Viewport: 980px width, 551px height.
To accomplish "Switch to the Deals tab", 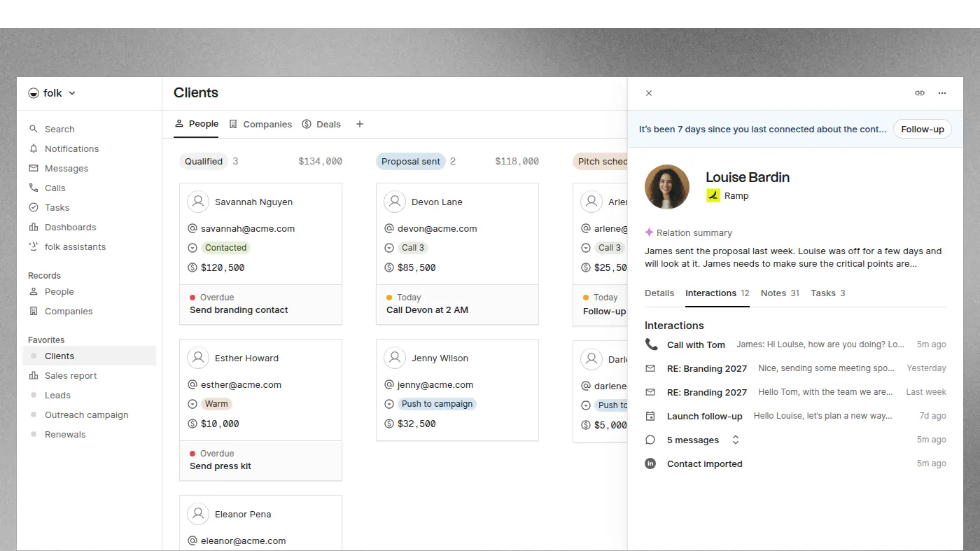I will [321, 124].
